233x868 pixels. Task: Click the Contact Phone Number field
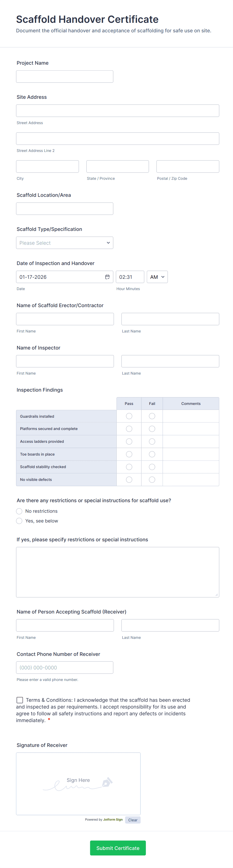click(x=64, y=667)
